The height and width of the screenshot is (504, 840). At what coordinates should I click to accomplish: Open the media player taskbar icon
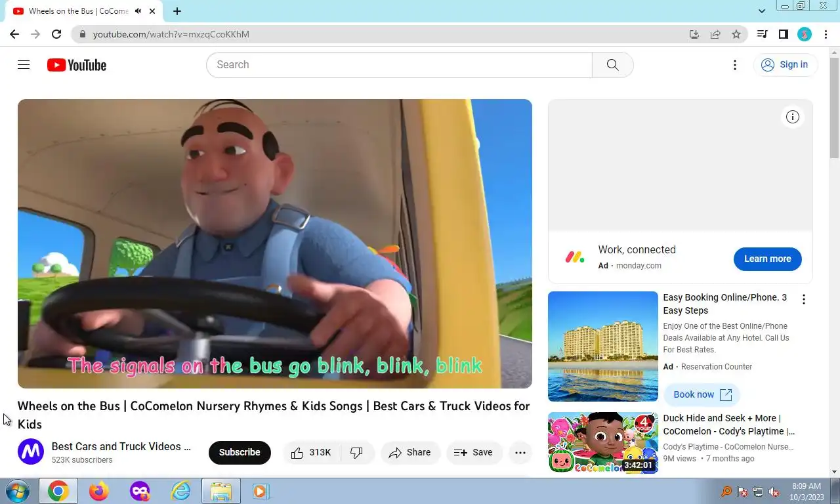click(261, 491)
